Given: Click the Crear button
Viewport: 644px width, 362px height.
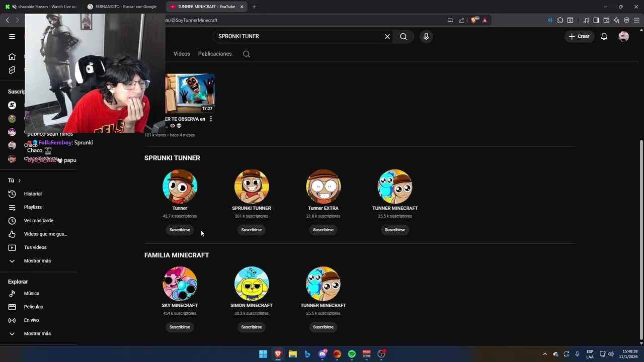Looking at the screenshot, I should [x=579, y=36].
